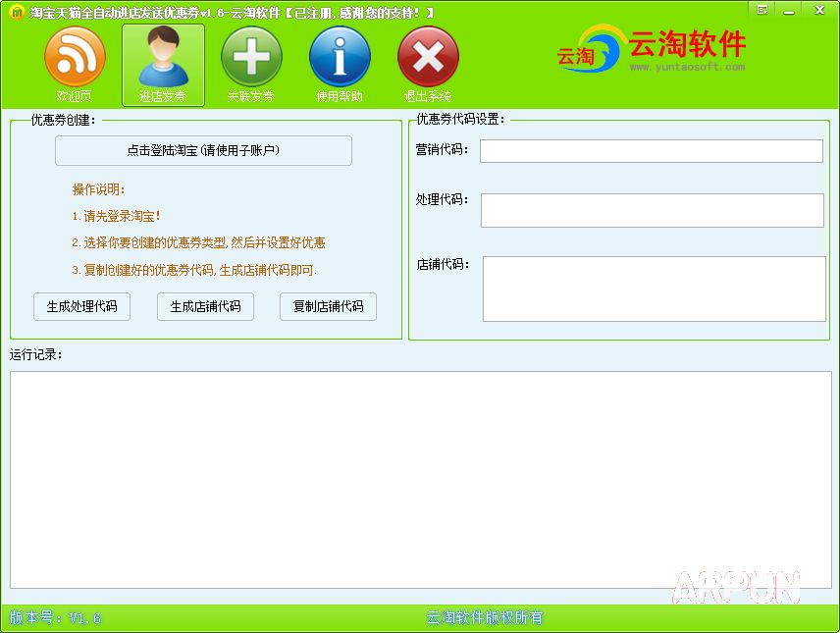Click 退出系统 red X icon

pos(428,57)
